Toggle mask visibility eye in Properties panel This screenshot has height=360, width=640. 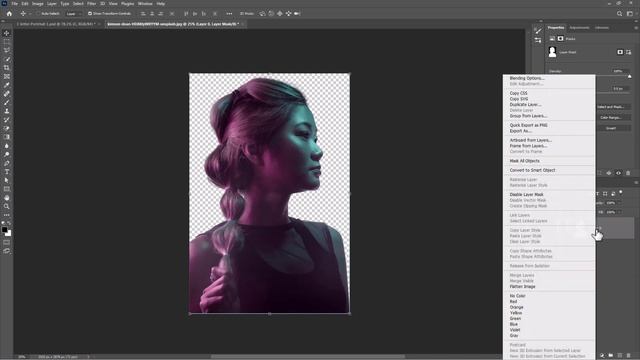pos(618,173)
